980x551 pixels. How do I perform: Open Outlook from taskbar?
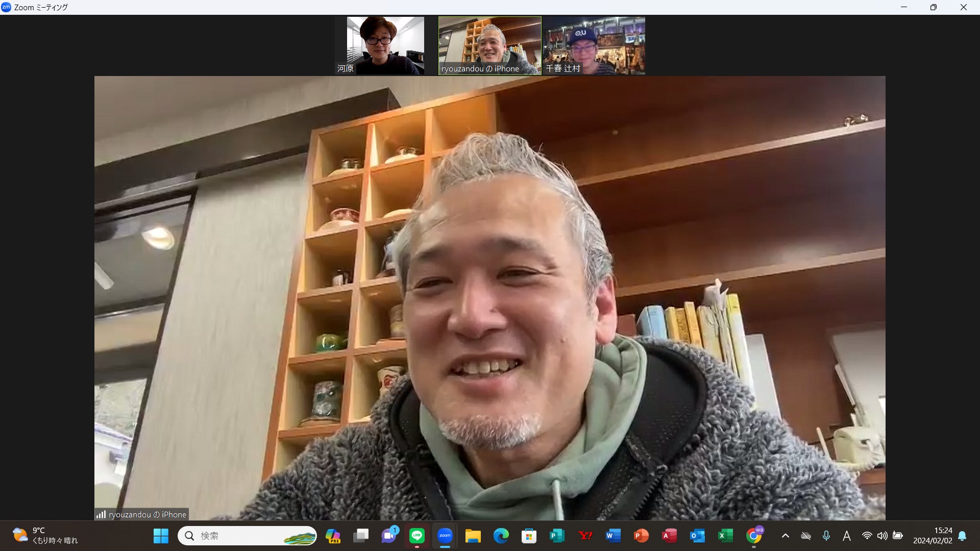coord(697,536)
